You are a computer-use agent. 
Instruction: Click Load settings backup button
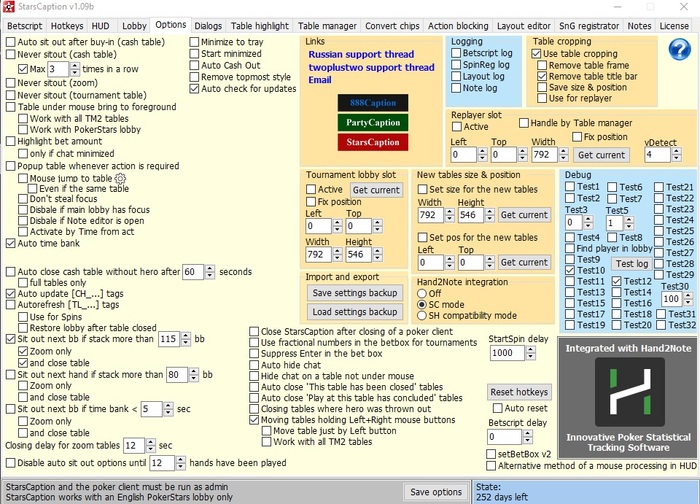[x=355, y=312]
